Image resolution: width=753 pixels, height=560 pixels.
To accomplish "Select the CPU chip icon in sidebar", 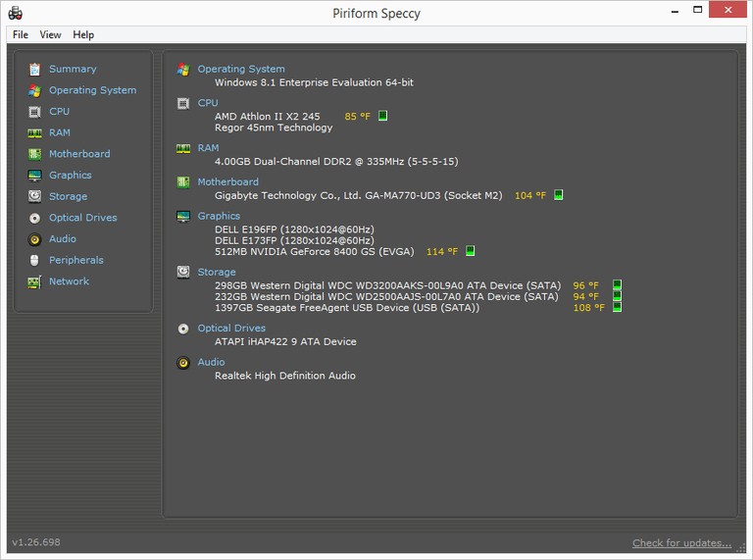I will [34, 112].
